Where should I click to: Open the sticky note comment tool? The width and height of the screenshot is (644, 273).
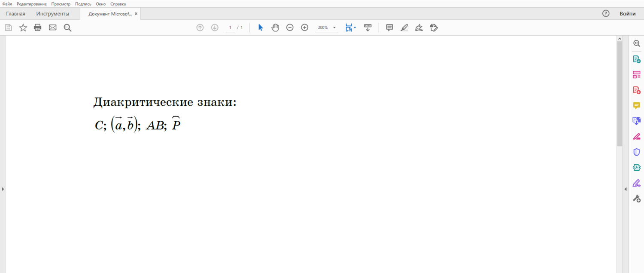point(389,28)
